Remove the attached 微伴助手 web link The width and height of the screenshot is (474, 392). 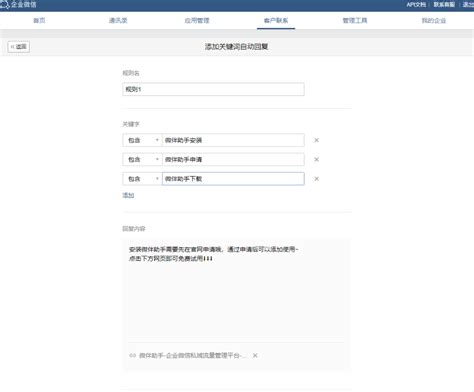(255, 356)
